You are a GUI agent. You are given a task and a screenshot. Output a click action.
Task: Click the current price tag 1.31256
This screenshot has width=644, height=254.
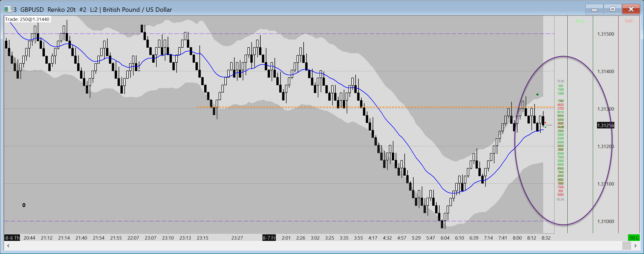click(x=606, y=126)
